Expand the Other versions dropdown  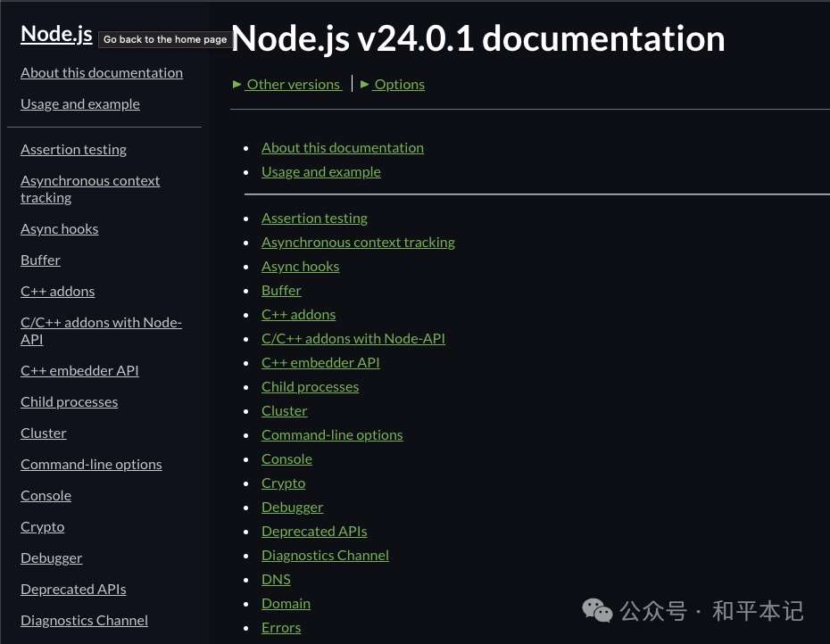click(287, 85)
